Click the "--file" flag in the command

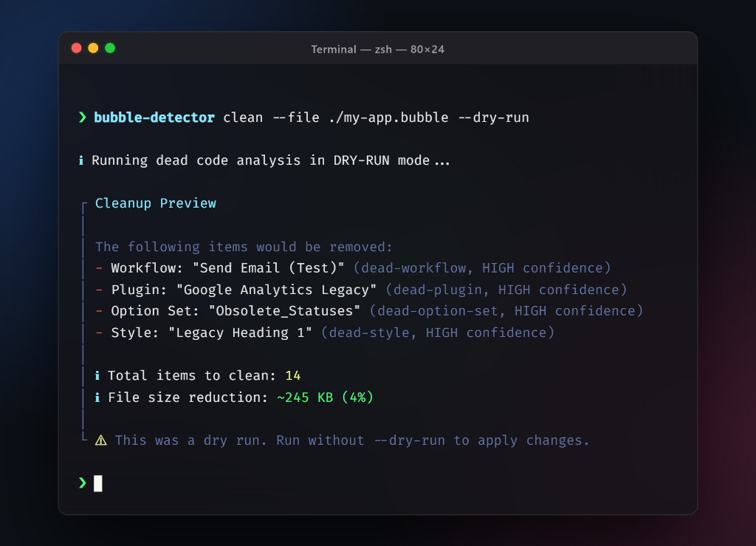click(x=295, y=117)
